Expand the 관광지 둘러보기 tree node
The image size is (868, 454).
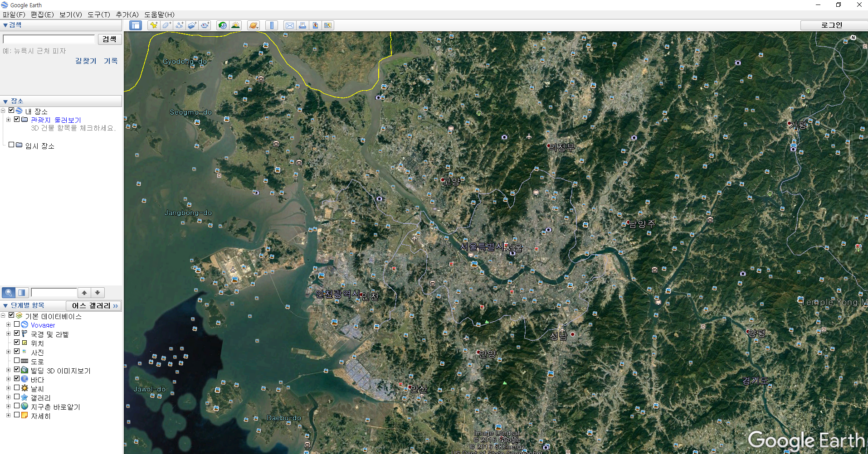click(8, 120)
